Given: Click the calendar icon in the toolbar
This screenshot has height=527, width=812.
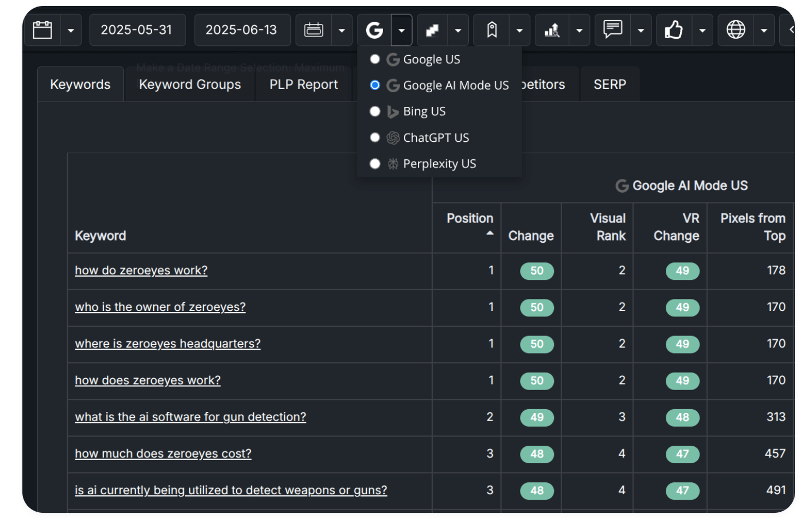Looking at the screenshot, I should pos(43,30).
